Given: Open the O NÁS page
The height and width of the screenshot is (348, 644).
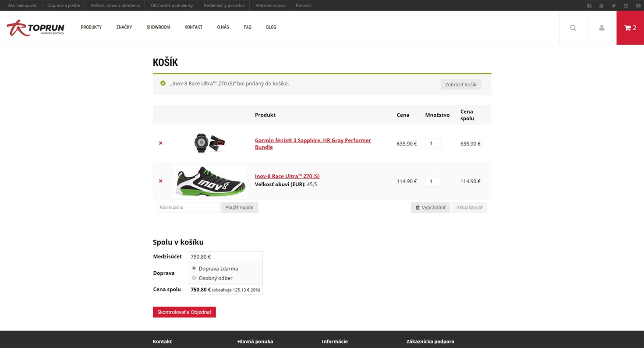Looking at the screenshot, I should [x=223, y=27].
